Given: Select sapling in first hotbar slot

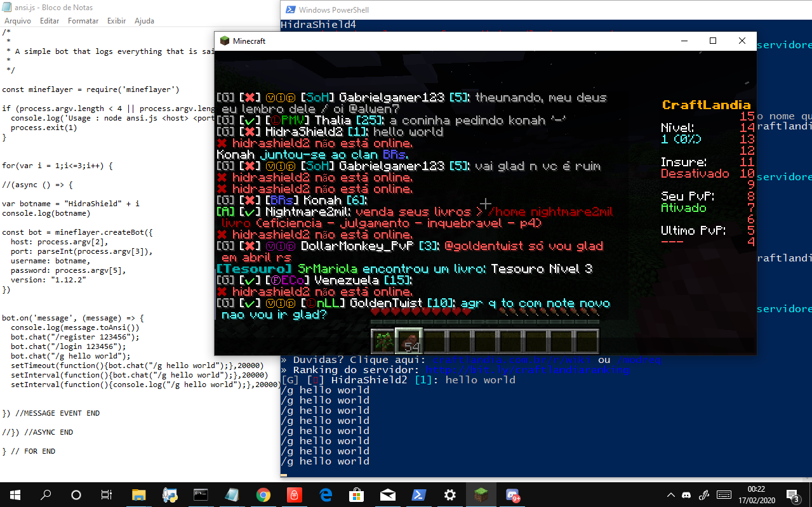Looking at the screenshot, I should pos(383,341).
